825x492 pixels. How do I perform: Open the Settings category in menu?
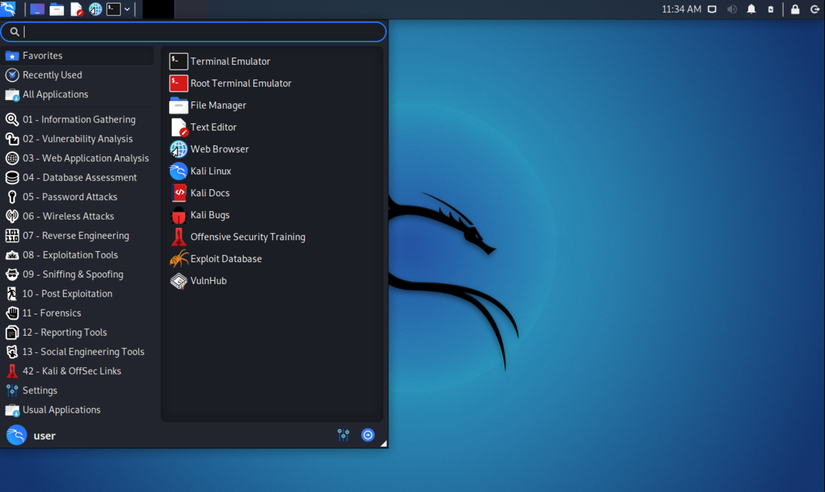point(77,390)
